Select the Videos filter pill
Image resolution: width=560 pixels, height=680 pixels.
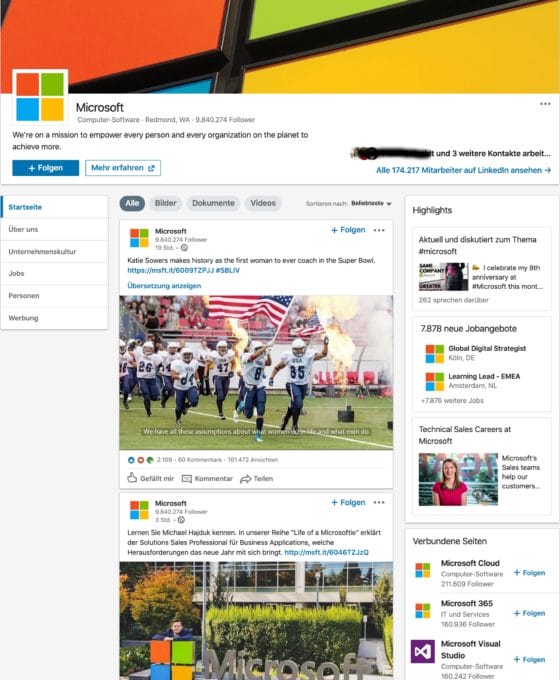point(263,203)
